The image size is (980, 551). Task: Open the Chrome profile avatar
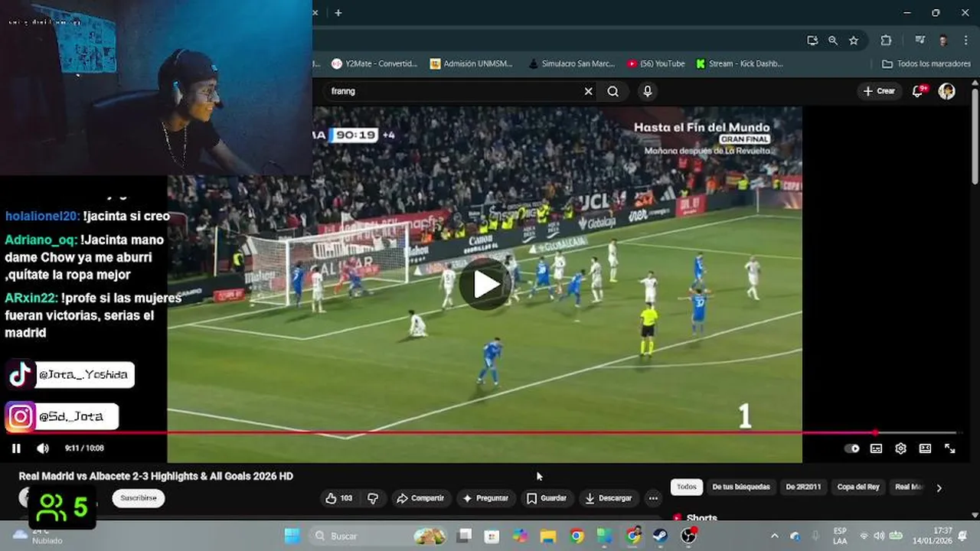coord(943,41)
